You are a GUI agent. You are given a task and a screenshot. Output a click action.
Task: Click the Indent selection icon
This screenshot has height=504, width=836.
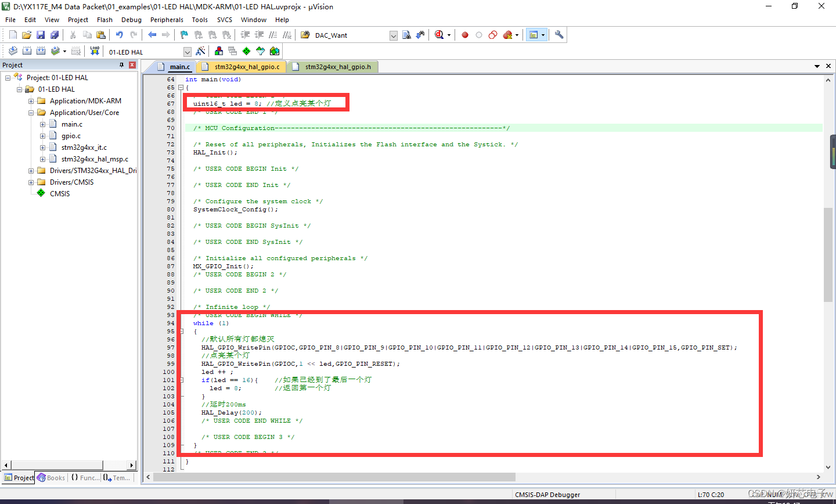tap(245, 35)
